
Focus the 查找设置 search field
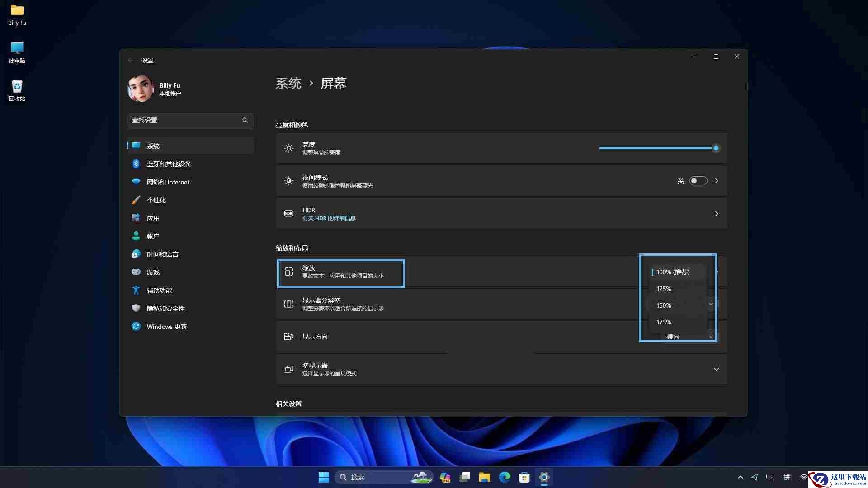pyautogui.click(x=190, y=120)
